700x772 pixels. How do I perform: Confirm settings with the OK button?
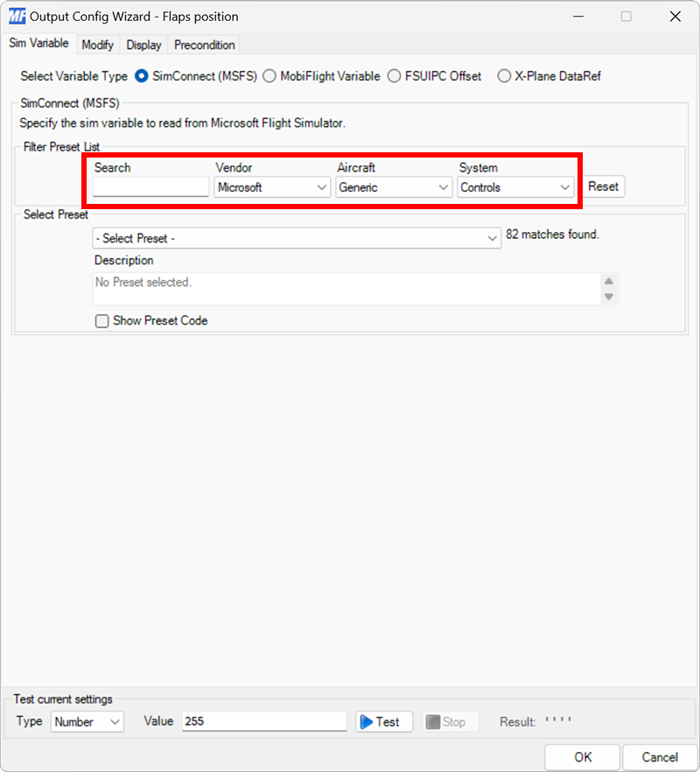tap(582, 756)
